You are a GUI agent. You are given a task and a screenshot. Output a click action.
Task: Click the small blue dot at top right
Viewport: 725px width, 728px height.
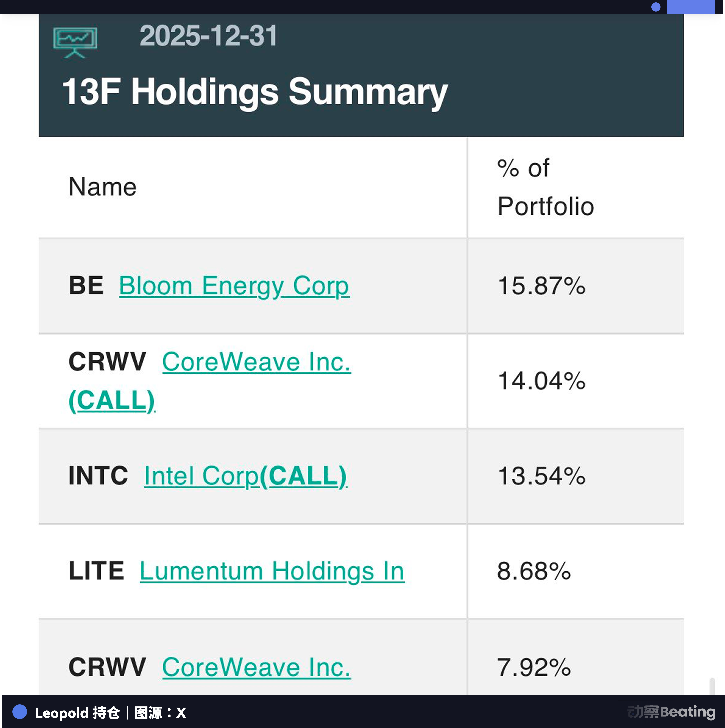coord(656,7)
